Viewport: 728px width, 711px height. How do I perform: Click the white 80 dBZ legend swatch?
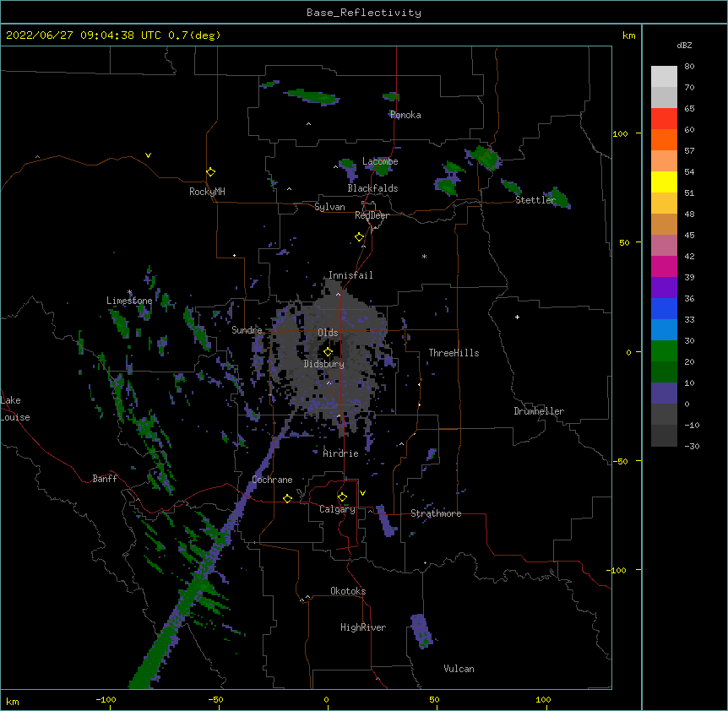click(664, 76)
